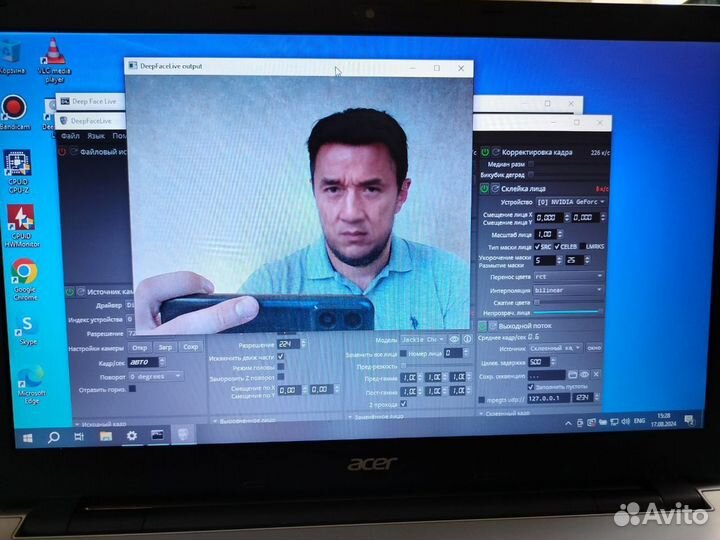Image resolution: width=720 pixels, height=540 pixels.
Task: Toggle Исключить движ. части checkbox
Action: [281, 357]
